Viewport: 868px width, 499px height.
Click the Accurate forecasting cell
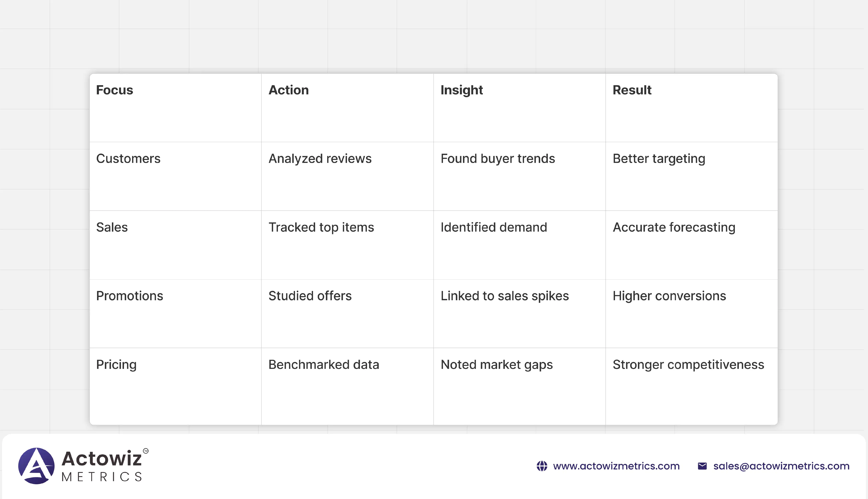(673, 227)
